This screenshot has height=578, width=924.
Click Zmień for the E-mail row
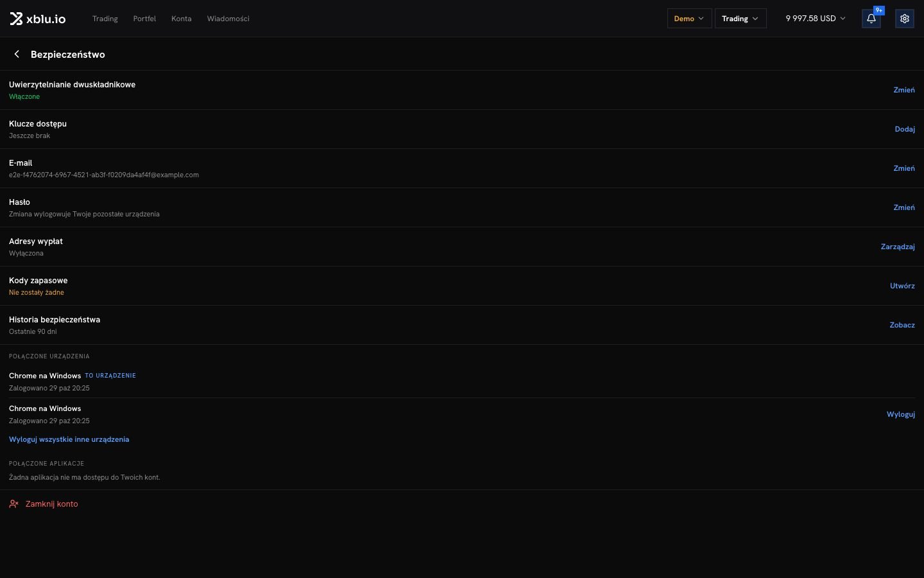tap(904, 168)
